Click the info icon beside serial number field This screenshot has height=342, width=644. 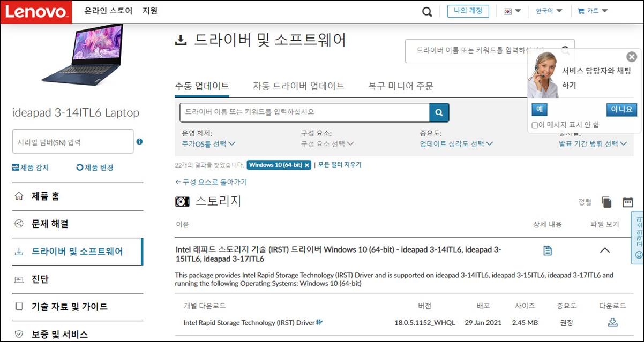click(139, 142)
